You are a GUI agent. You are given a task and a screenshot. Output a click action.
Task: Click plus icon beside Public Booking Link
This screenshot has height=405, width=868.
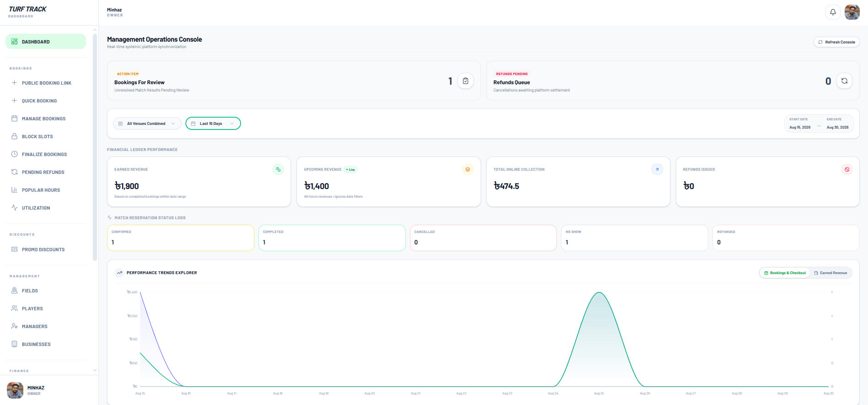14,83
